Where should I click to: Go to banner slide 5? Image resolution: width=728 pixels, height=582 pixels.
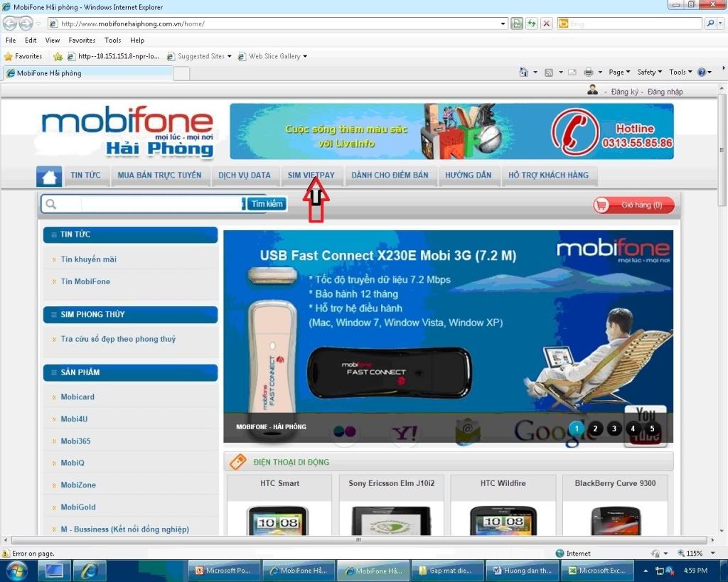652,429
